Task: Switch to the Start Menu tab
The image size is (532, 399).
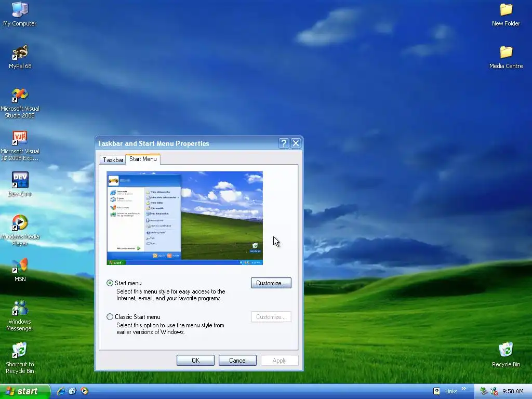Action: 143,159
